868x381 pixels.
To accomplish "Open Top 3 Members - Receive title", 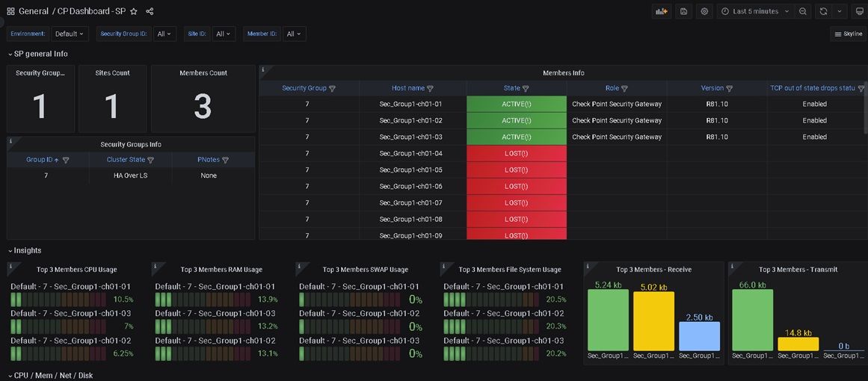I will pos(653,270).
